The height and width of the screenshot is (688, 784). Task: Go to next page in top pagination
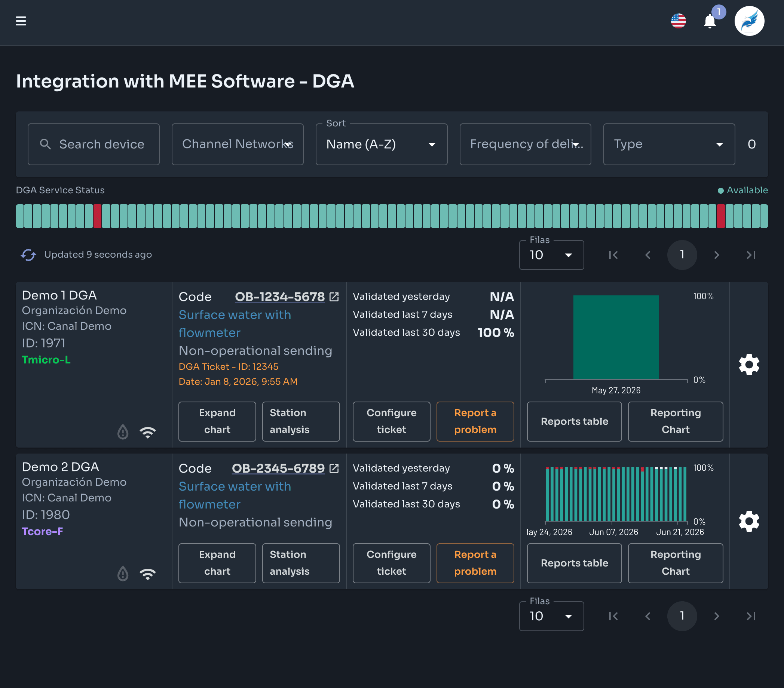pyautogui.click(x=717, y=255)
